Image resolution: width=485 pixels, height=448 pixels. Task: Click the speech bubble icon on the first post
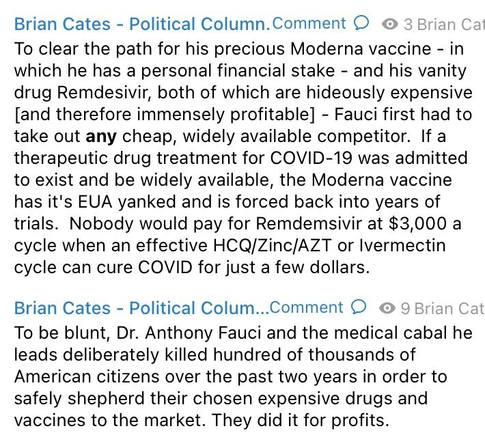click(363, 24)
